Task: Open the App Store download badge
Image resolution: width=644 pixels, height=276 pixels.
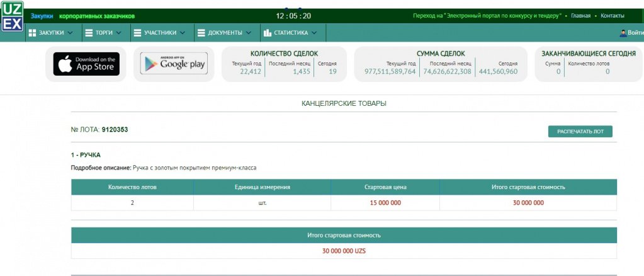Action: pos(86,64)
